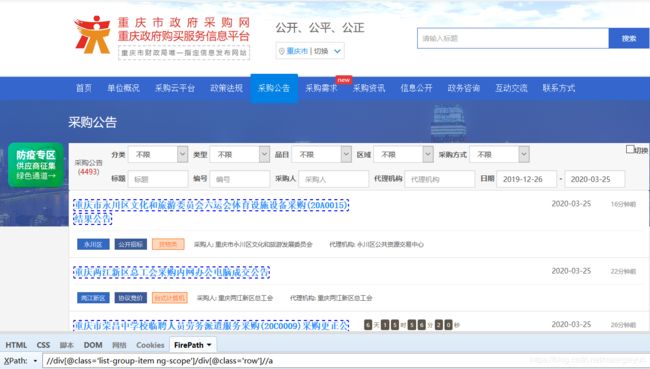Open the 区域 dropdown

pos(403,155)
